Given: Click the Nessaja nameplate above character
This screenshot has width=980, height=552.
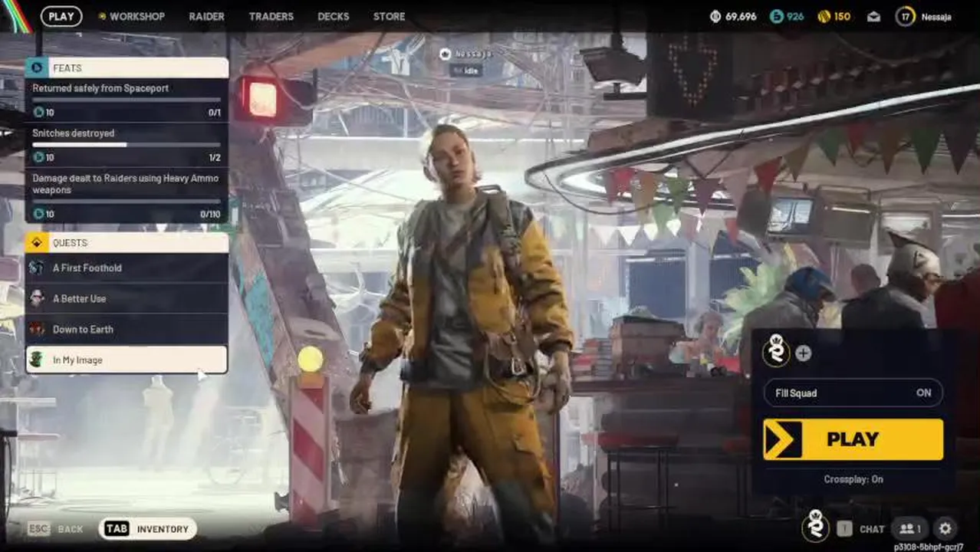Looking at the screenshot, I should (x=466, y=54).
